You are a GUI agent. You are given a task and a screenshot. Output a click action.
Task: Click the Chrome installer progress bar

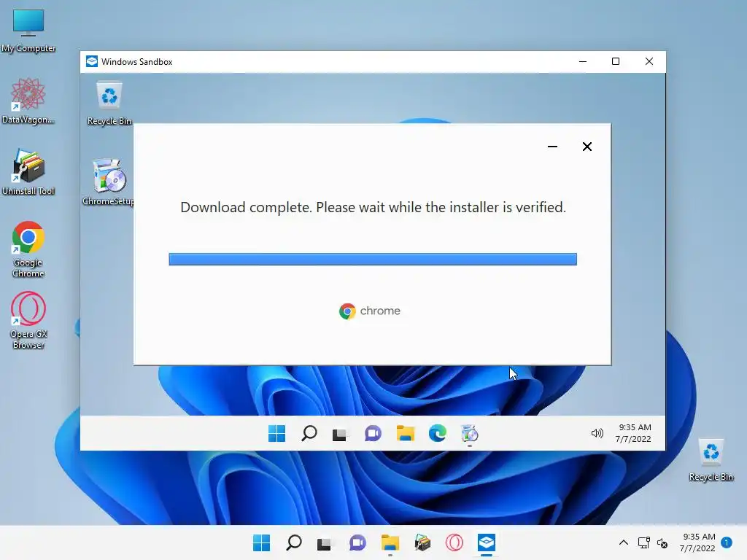pos(373,259)
